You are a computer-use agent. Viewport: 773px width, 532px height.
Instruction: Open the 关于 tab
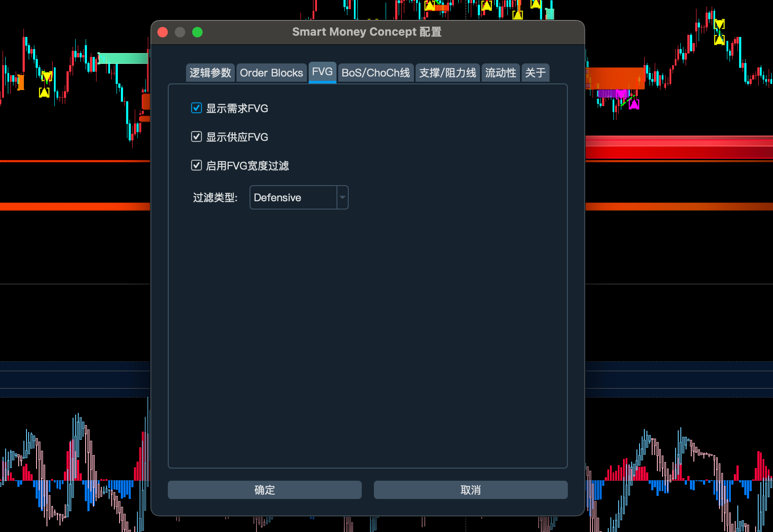535,73
